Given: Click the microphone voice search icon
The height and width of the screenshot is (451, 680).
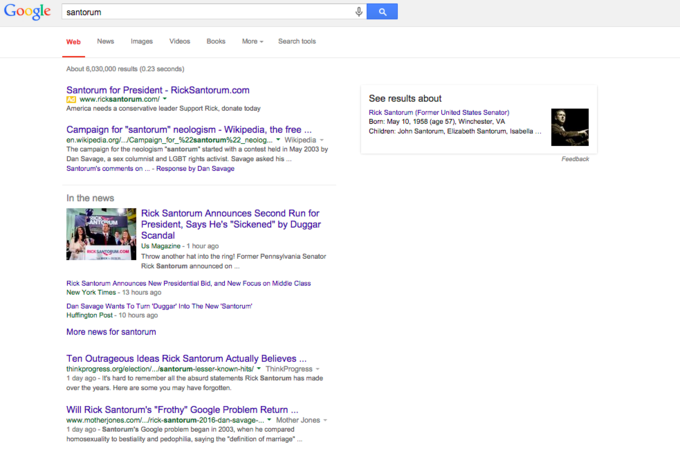Looking at the screenshot, I should point(359,12).
